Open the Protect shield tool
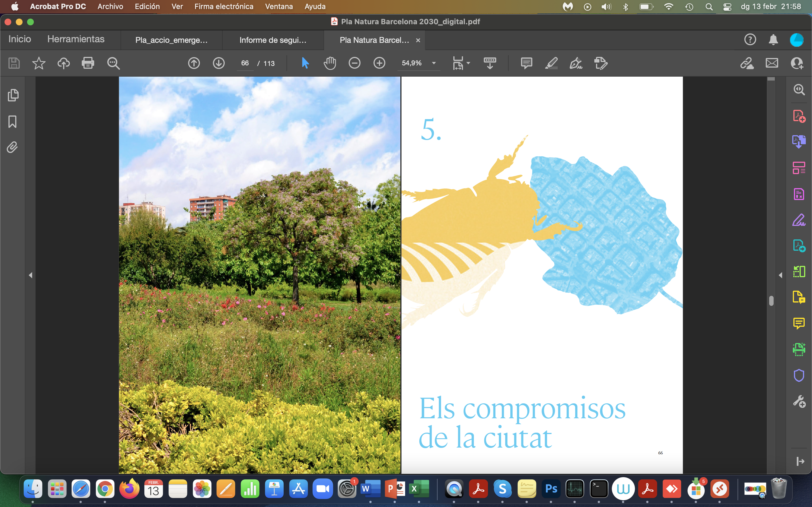This screenshot has width=812, height=507. (x=798, y=375)
